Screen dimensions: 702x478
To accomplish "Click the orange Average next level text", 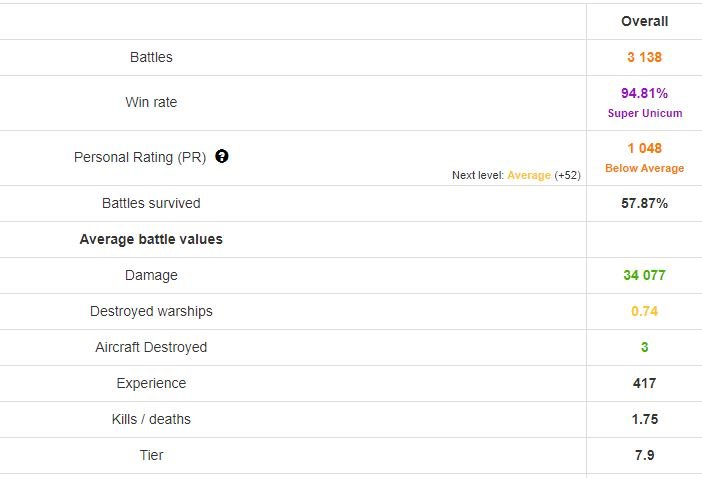I will click(529, 175).
